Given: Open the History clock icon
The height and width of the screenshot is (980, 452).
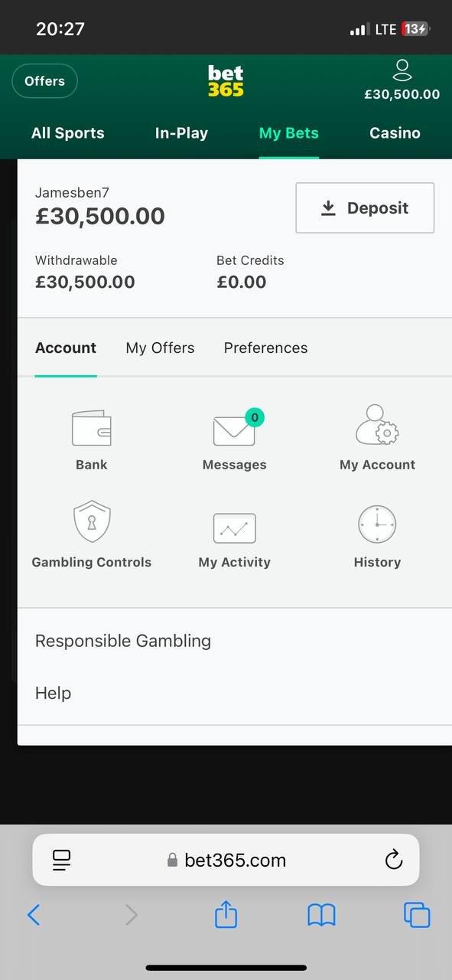Looking at the screenshot, I should [377, 524].
